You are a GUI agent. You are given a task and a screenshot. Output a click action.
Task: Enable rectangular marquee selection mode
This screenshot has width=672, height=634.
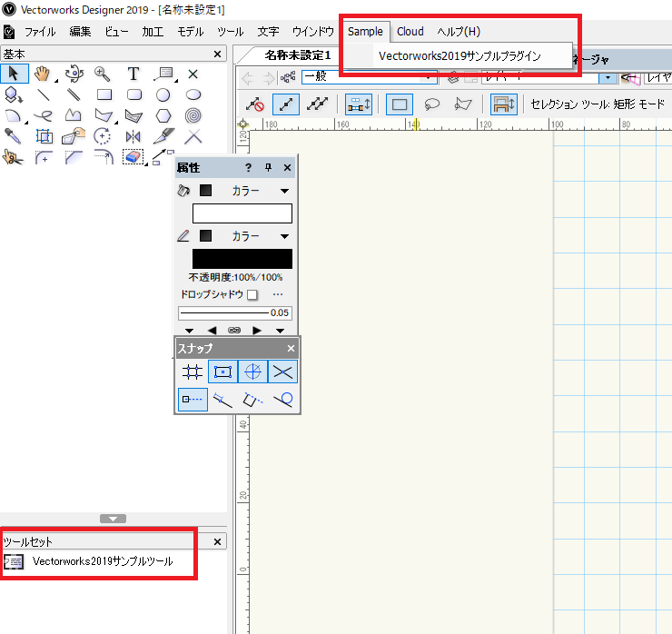coord(399,104)
